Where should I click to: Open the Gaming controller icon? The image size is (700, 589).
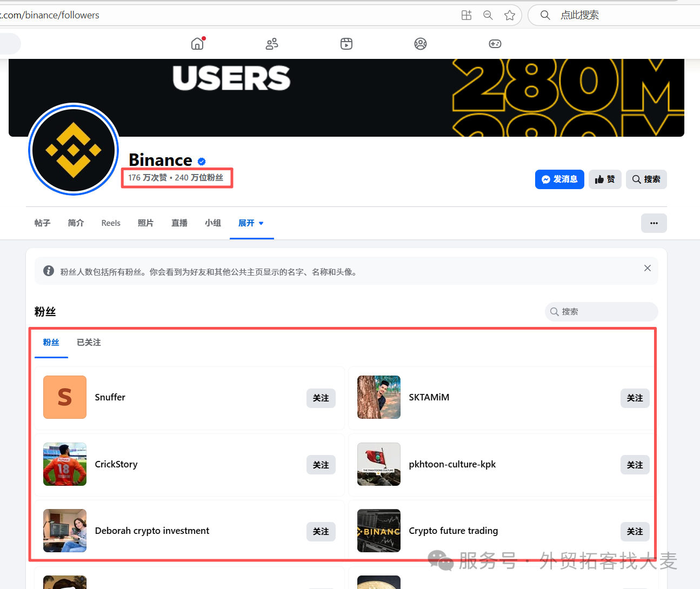click(x=495, y=44)
